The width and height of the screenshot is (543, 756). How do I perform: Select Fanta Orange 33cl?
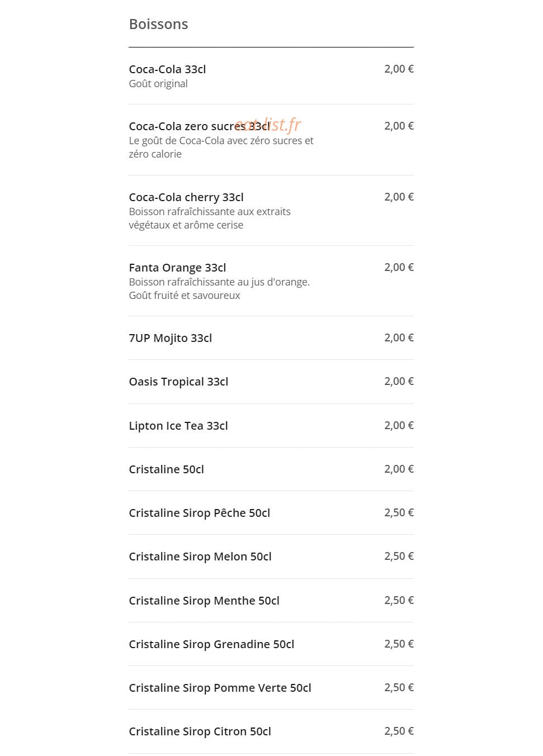[271, 281]
